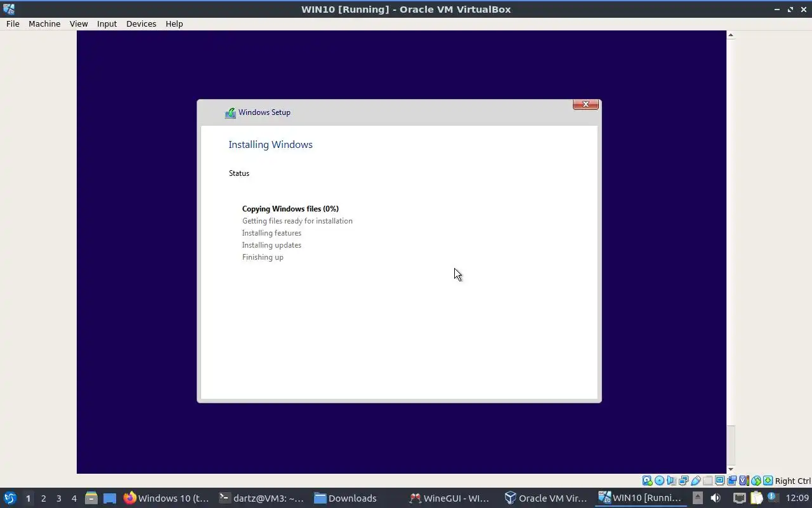The width and height of the screenshot is (812, 508).
Task: Close the Windows Setup dialog
Action: pos(586,104)
